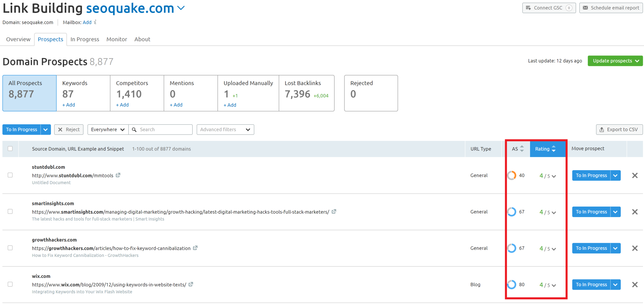
Task: Sort by AS column arrows
Action: 522,149
